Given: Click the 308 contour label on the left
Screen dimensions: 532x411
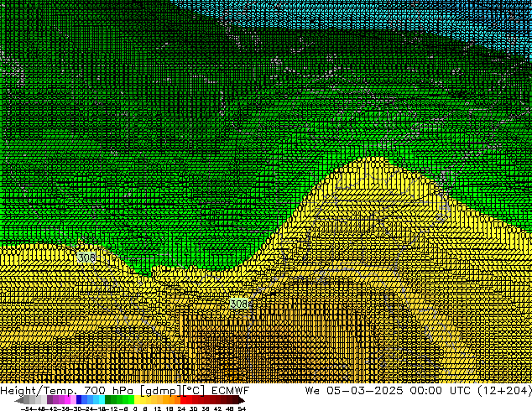Looking at the screenshot, I should 86,258.
